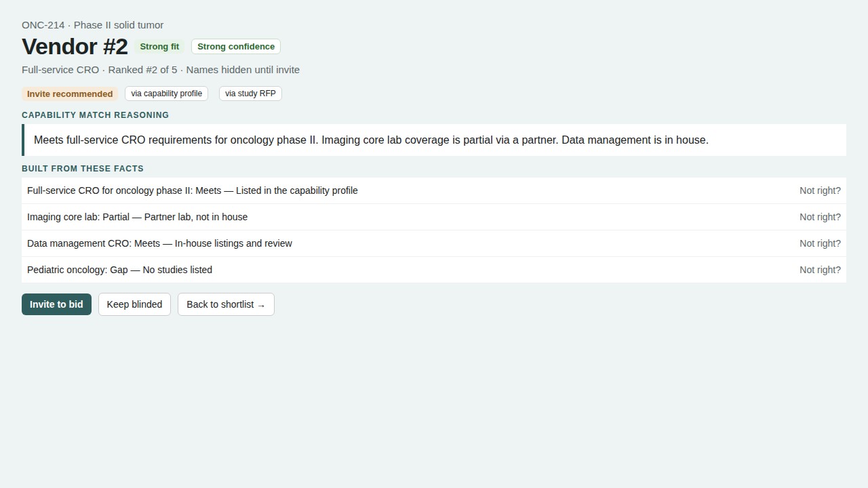This screenshot has width=868, height=488.
Task: Flag Imaging core lab fact as not right
Action: click(820, 217)
